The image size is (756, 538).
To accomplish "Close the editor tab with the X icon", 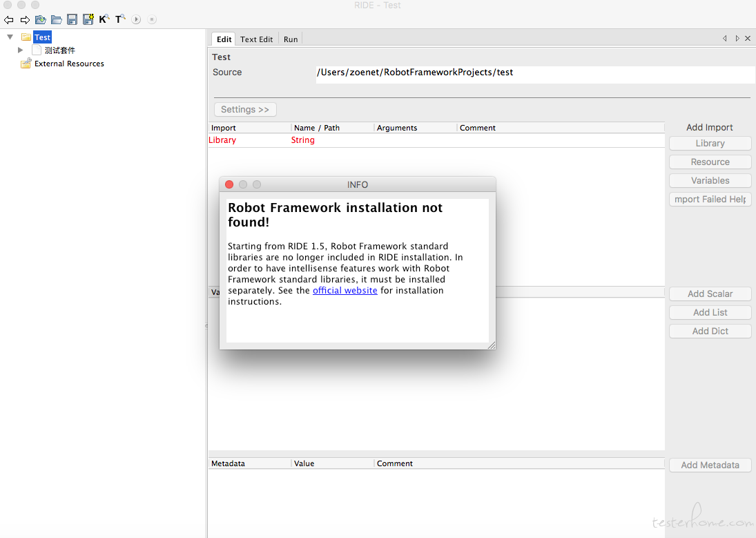I will 748,39.
